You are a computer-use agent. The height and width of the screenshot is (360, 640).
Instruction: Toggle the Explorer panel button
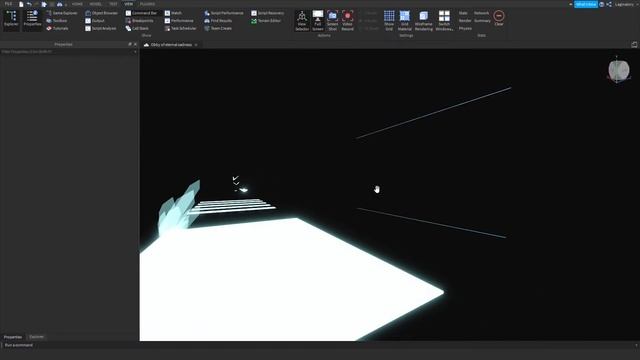11,20
